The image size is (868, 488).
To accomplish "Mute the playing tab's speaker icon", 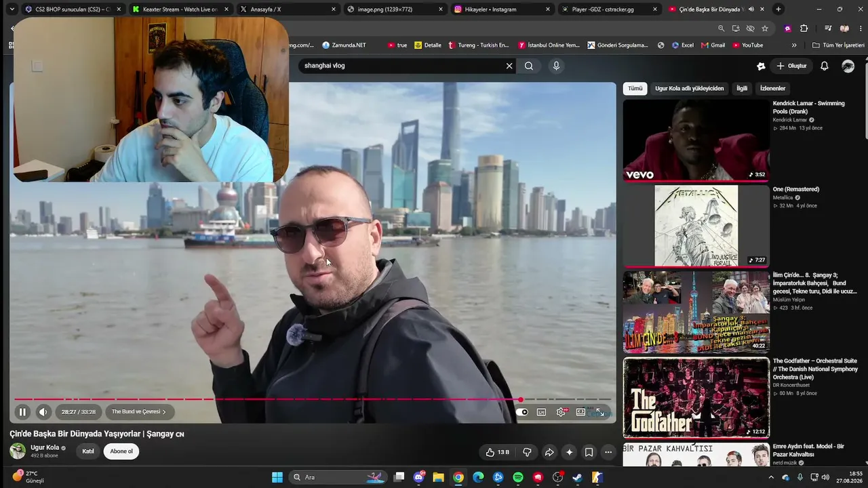I will coord(751,9).
